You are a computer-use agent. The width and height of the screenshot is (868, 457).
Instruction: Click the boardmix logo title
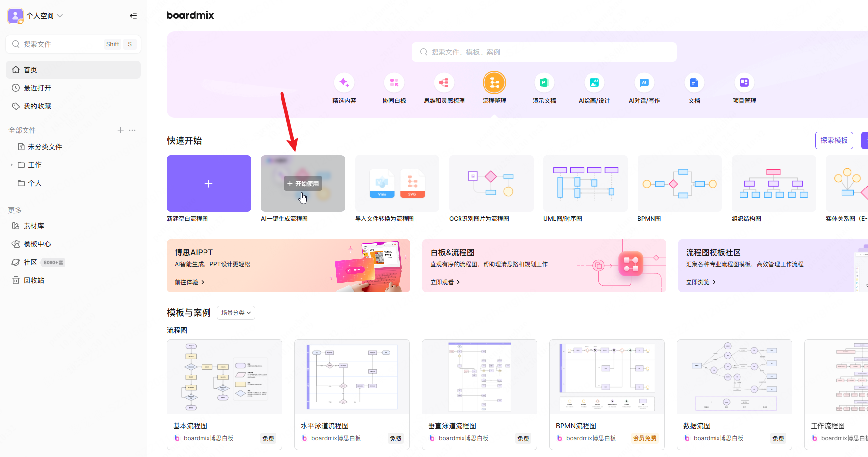tap(190, 15)
